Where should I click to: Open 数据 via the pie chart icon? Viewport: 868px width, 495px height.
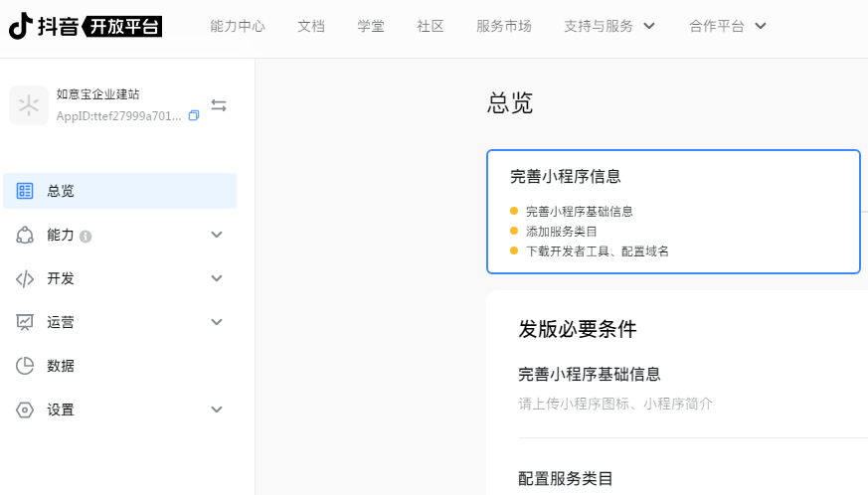(x=25, y=366)
